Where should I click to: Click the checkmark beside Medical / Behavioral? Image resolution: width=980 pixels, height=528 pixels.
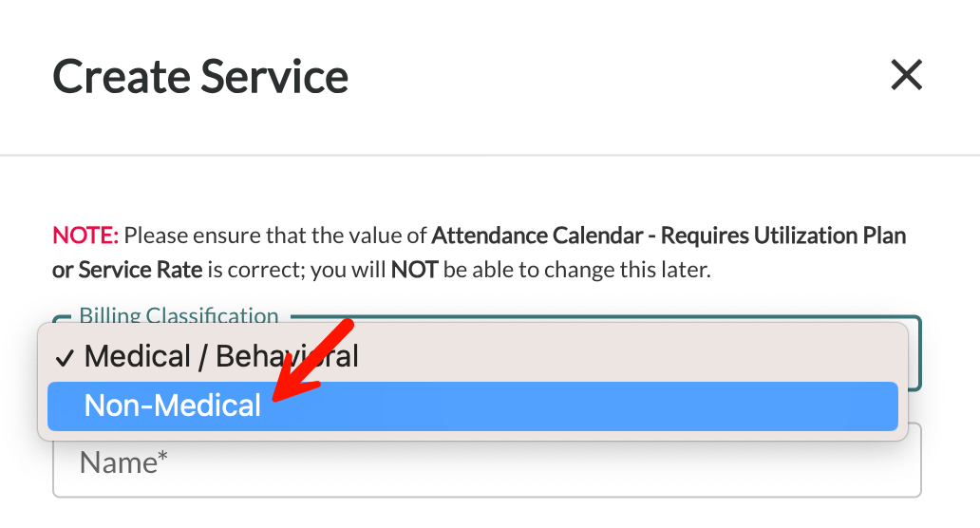(x=65, y=358)
